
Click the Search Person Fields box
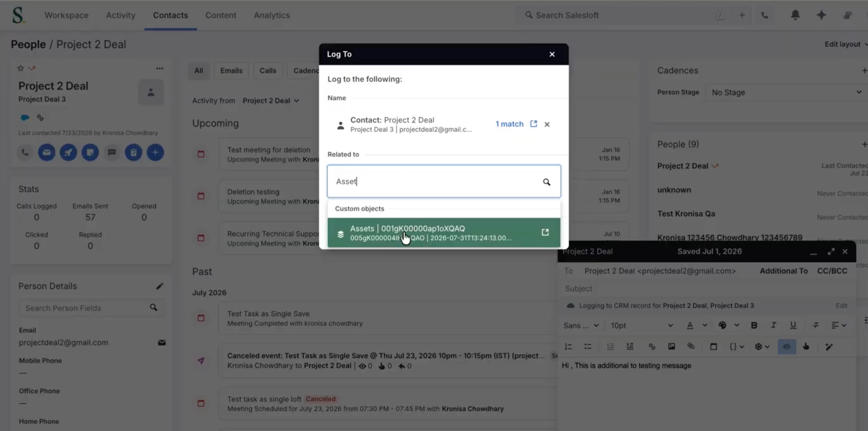(91, 308)
